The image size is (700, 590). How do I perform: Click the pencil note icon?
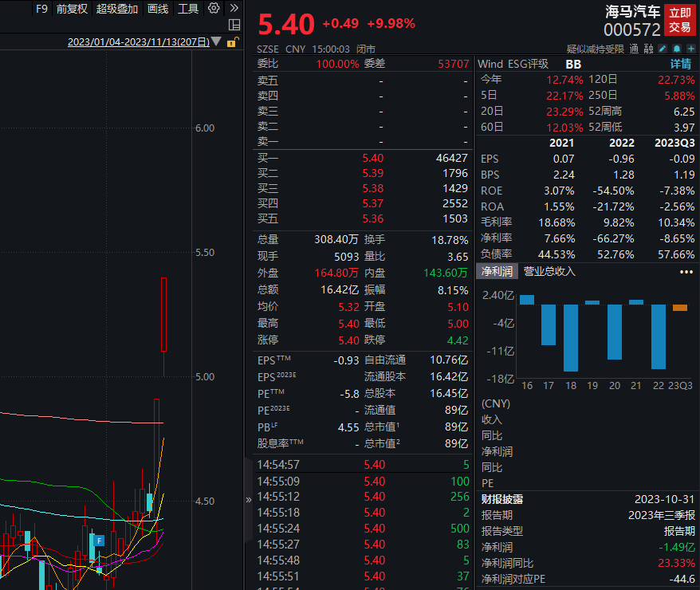[x=663, y=49]
